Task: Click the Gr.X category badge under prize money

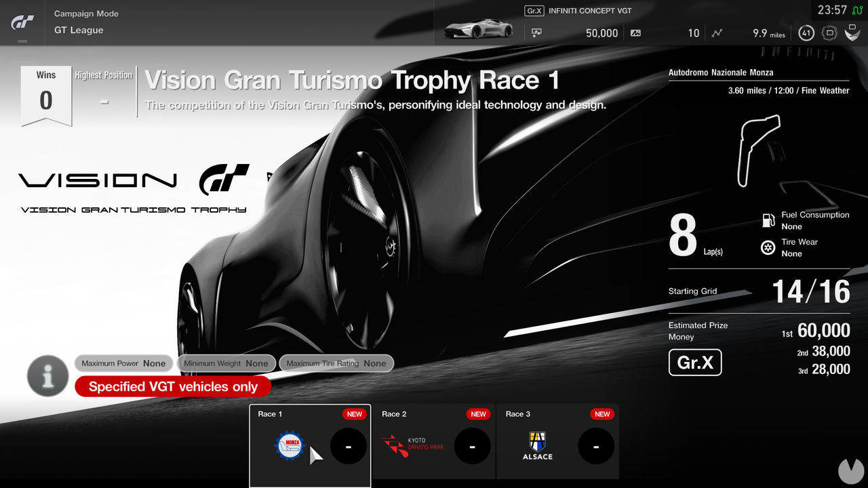Action: [x=695, y=363]
